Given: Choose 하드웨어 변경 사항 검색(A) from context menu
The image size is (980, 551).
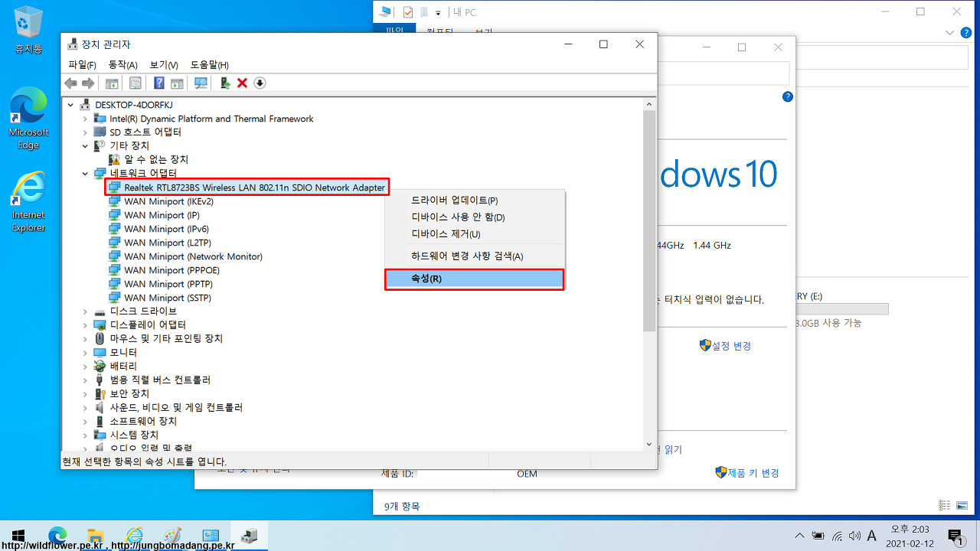Looking at the screenshot, I should (474, 256).
